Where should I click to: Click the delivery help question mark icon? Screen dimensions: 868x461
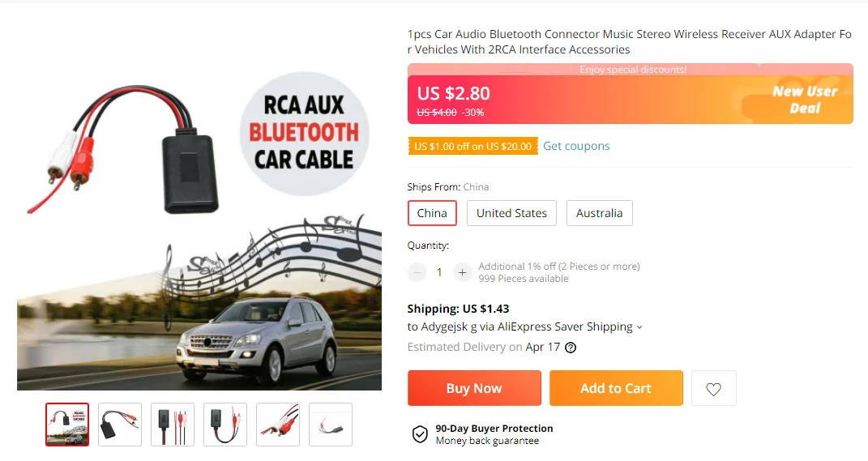pos(571,348)
